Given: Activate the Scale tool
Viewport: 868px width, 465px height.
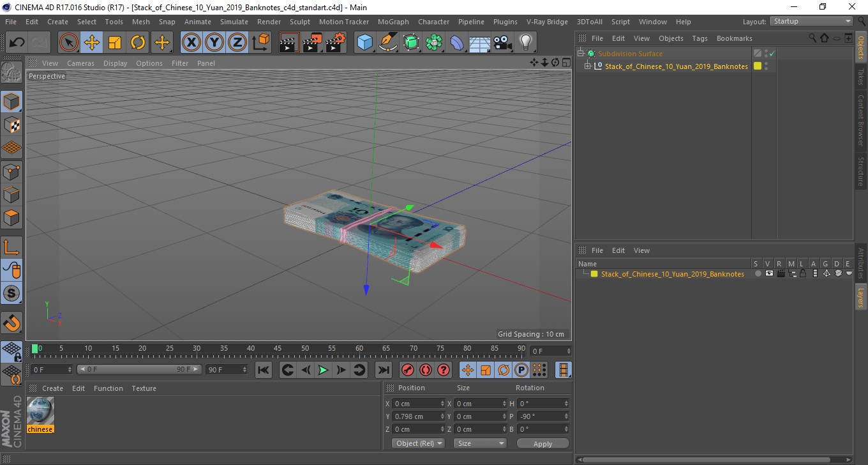Looking at the screenshot, I should [115, 43].
